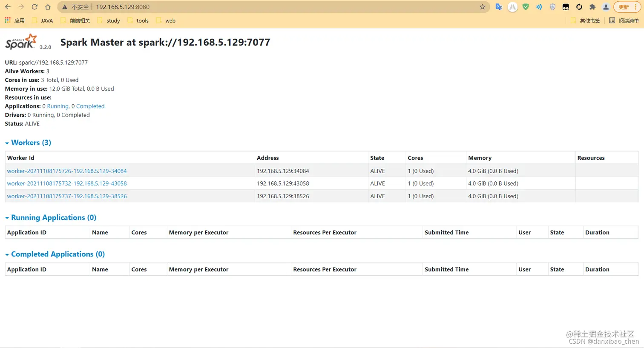The image size is (644, 348).
Task: Click the white circular mountain extension icon
Action: pyautogui.click(x=512, y=7)
